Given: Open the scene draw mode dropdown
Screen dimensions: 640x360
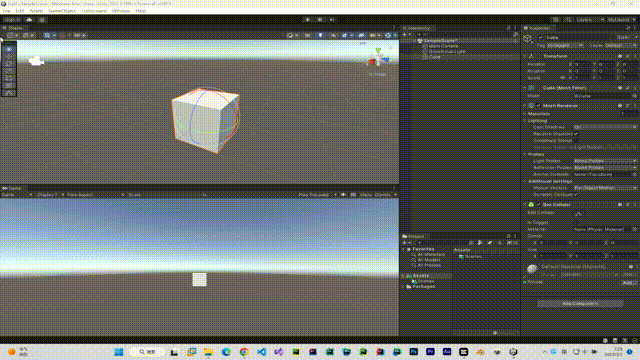Looking at the screenshot, I should pos(292,36).
